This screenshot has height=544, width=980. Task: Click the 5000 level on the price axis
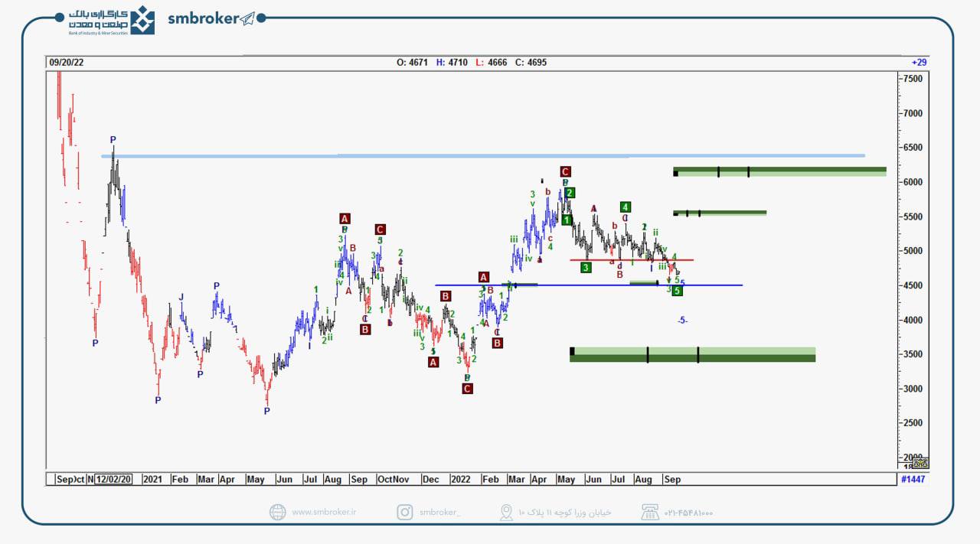[912, 251]
